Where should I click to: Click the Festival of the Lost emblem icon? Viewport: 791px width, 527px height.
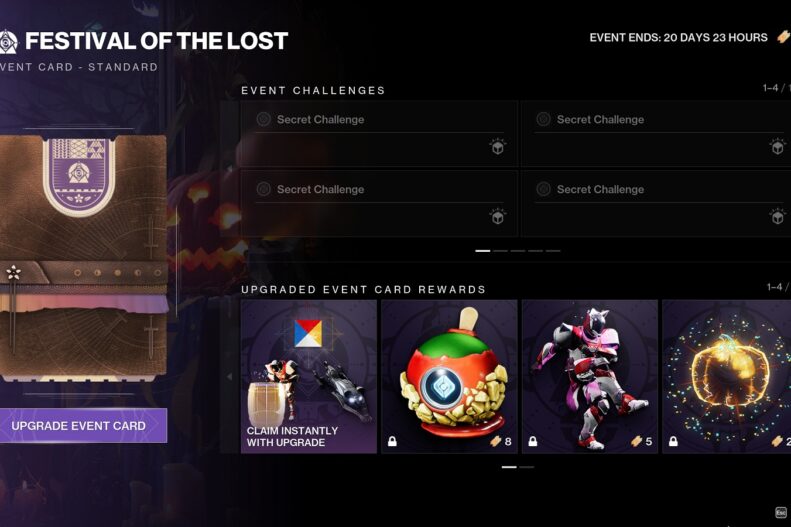[8, 41]
